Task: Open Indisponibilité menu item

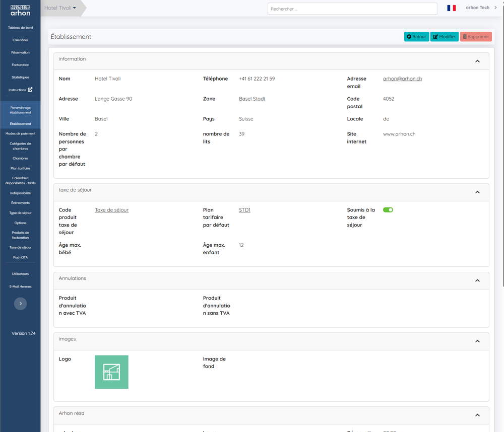Action: (x=20, y=193)
